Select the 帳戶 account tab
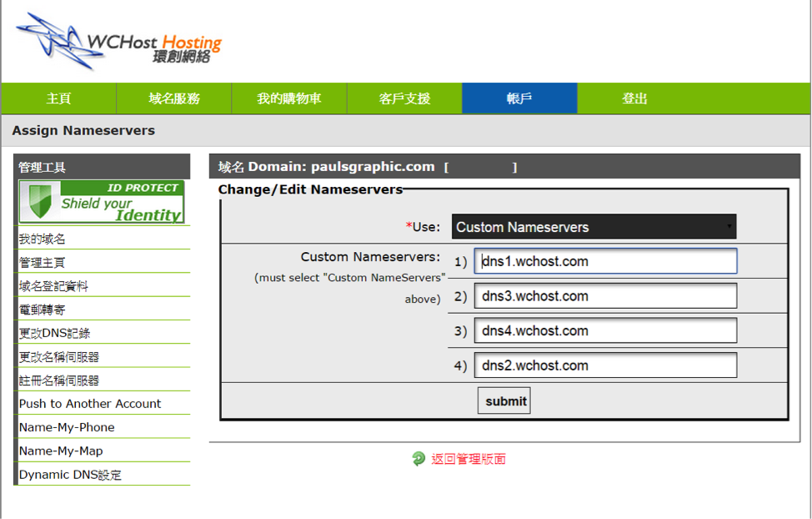 (519, 98)
